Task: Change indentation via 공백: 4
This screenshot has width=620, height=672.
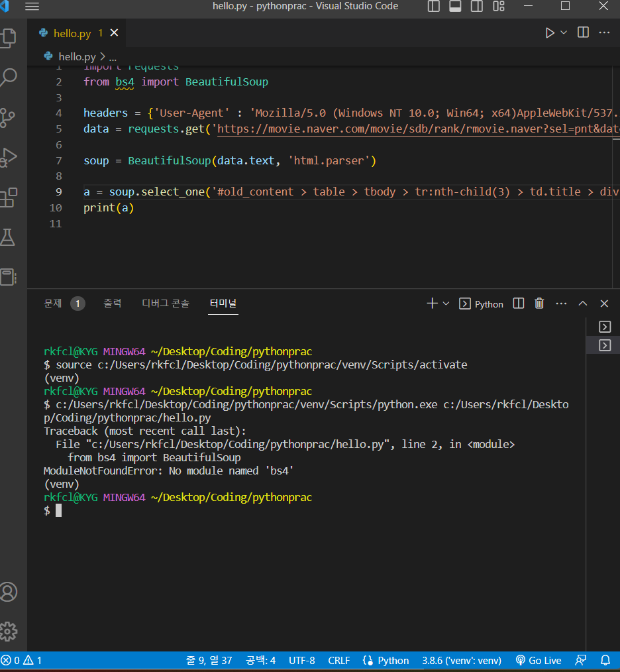Action: (x=260, y=661)
